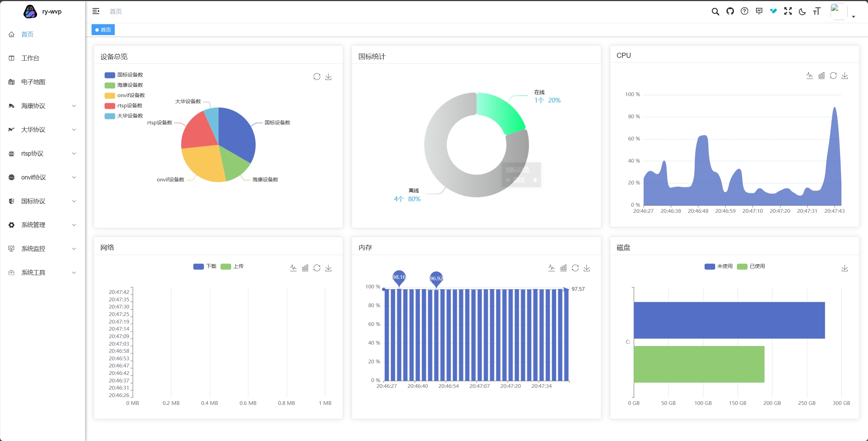Click the font size icon
868x441 pixels.
tap(817, 12)
